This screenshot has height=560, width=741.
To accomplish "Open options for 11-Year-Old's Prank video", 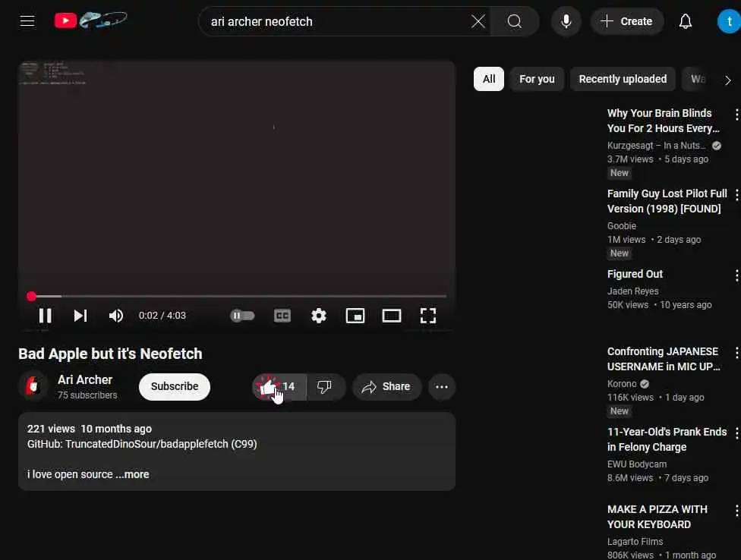I will click(x=736, y=433).
